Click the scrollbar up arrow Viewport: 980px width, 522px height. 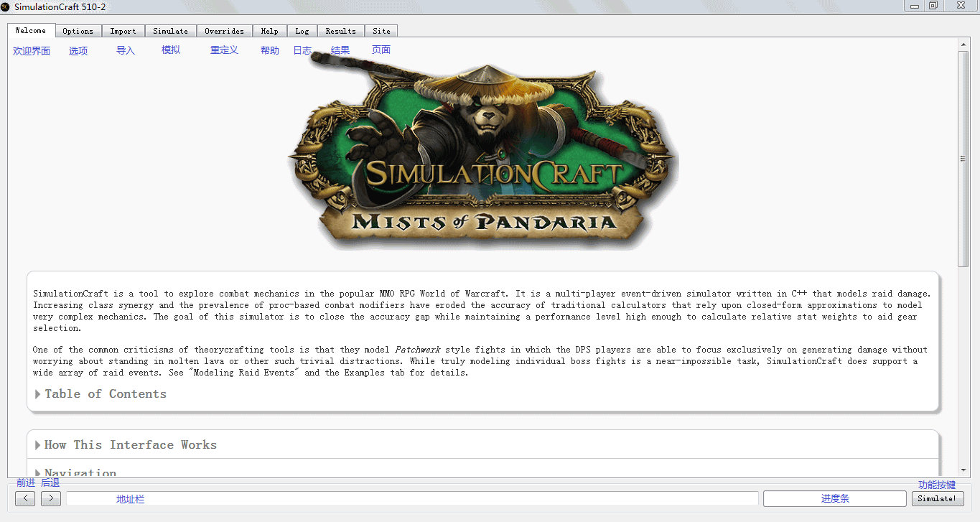tap(963, 45)
